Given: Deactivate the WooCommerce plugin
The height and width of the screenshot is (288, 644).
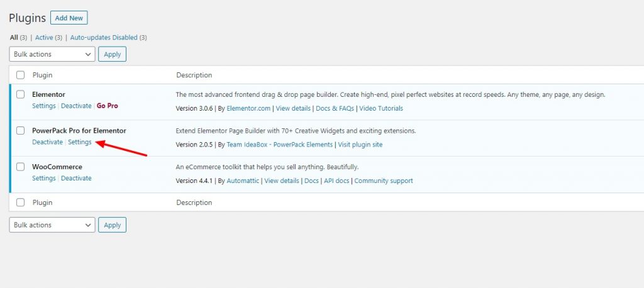Looking at the screenshot, I should coord(76,178).
